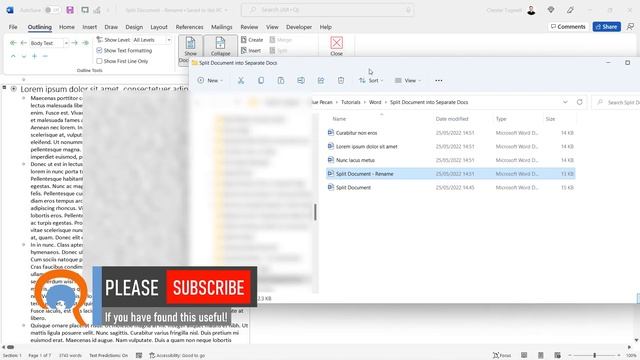
Task: Click the Demote right arrow icon
Action: pyautogui.click(x=75, y=43)
